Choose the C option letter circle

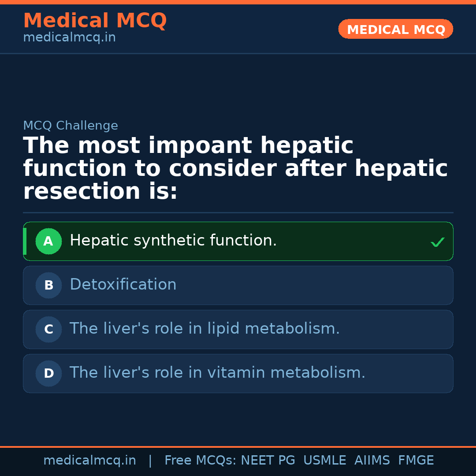tap(48, 329)
